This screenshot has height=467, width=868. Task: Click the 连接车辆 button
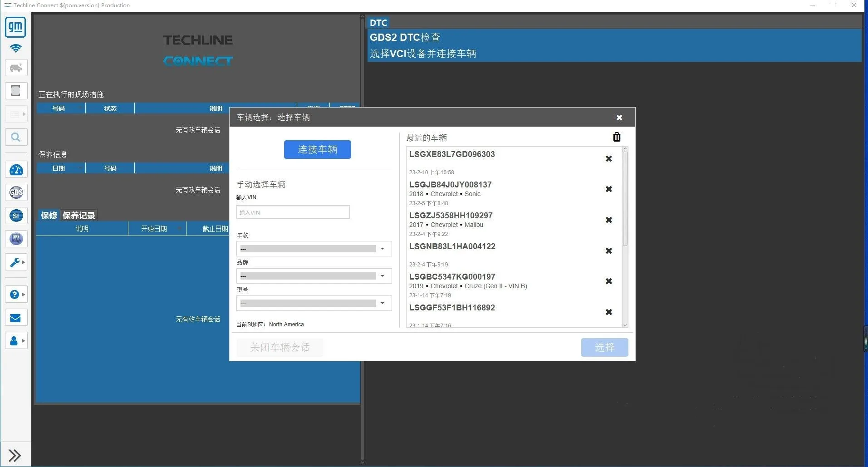coord(318,149)
